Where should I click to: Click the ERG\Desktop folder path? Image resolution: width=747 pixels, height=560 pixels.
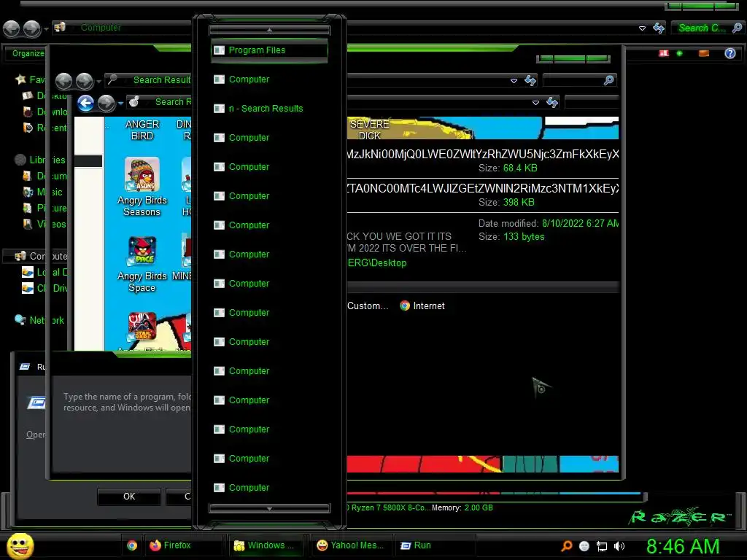[x=377, y=262]
